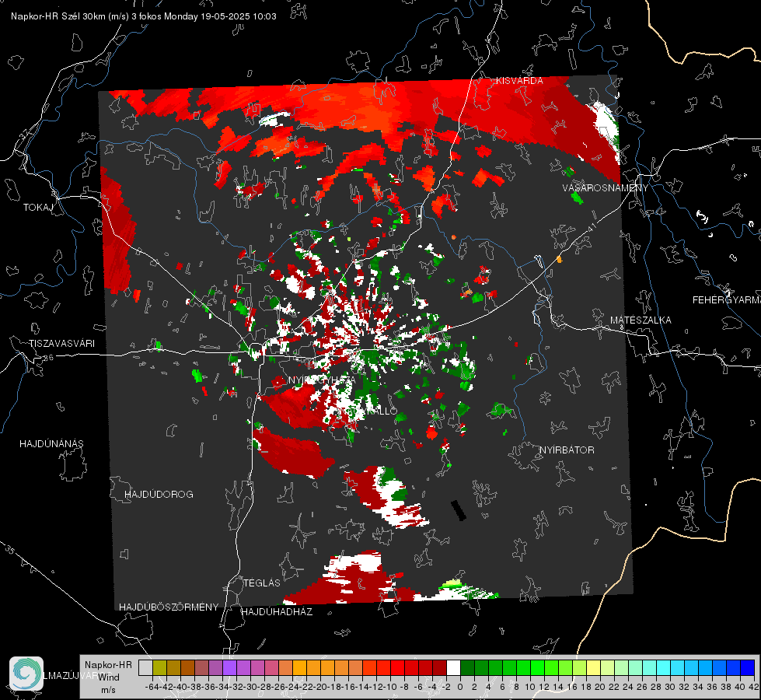Click the HAJDÚNÁNÁS city label
Viewport: 761px width, 700px height.
[x=51, y=443]
